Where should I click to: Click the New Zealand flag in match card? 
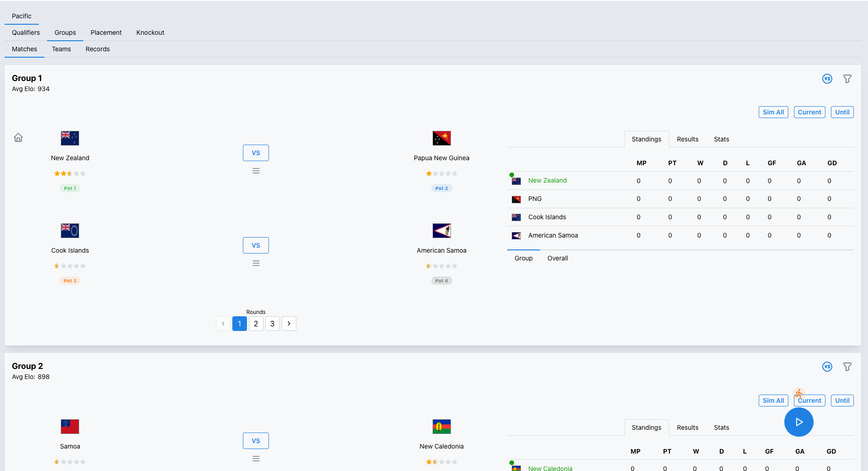click(70, 138)
